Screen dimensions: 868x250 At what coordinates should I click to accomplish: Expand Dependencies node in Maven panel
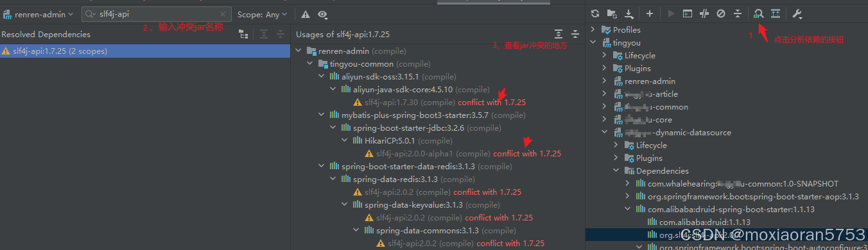click(616, 171)
